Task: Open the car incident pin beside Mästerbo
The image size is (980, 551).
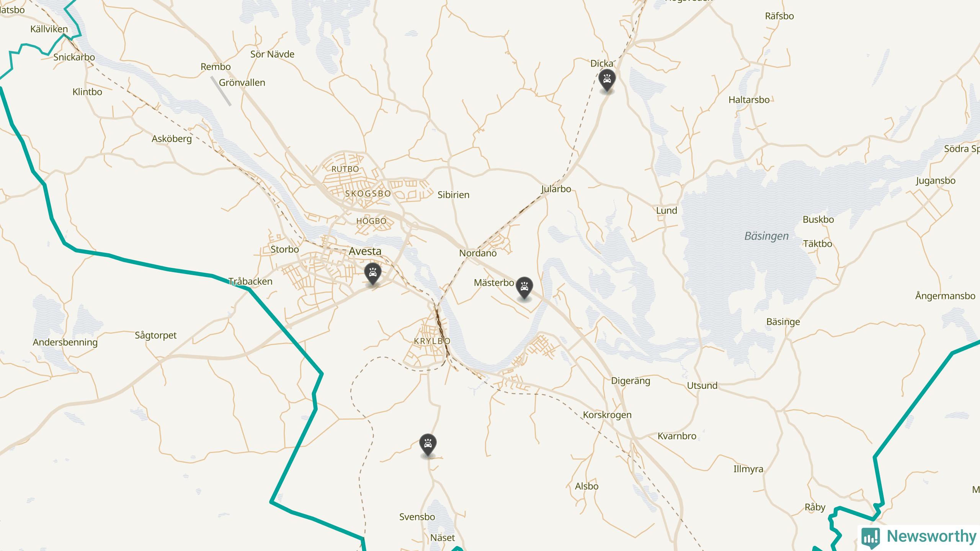Action: 524,288
